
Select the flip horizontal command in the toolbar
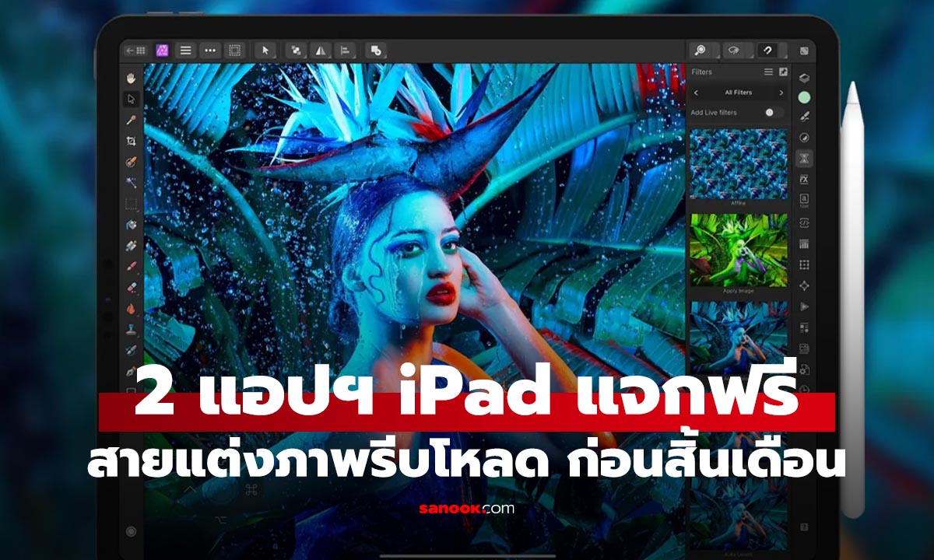click(320, 51)
